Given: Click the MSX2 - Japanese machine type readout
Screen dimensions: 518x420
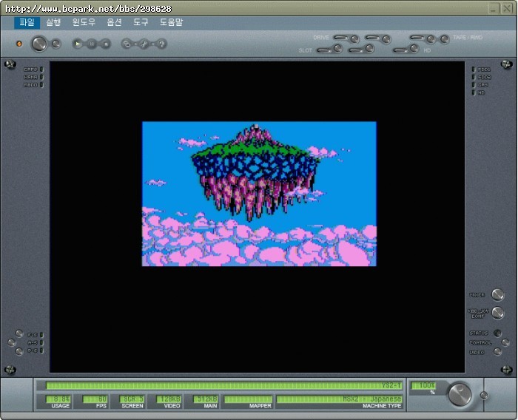Looking at the screenshot, I should coord(340,399).
